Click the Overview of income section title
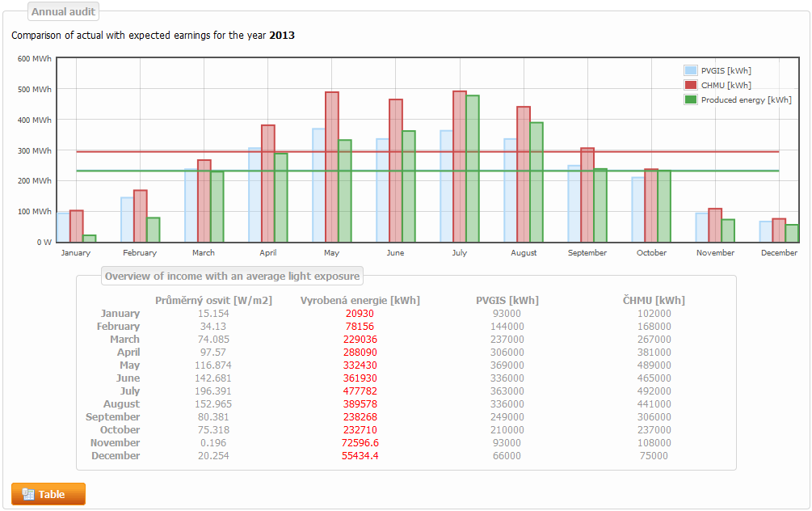The height and width of the screenshot is (511, 812). point(232,276)
